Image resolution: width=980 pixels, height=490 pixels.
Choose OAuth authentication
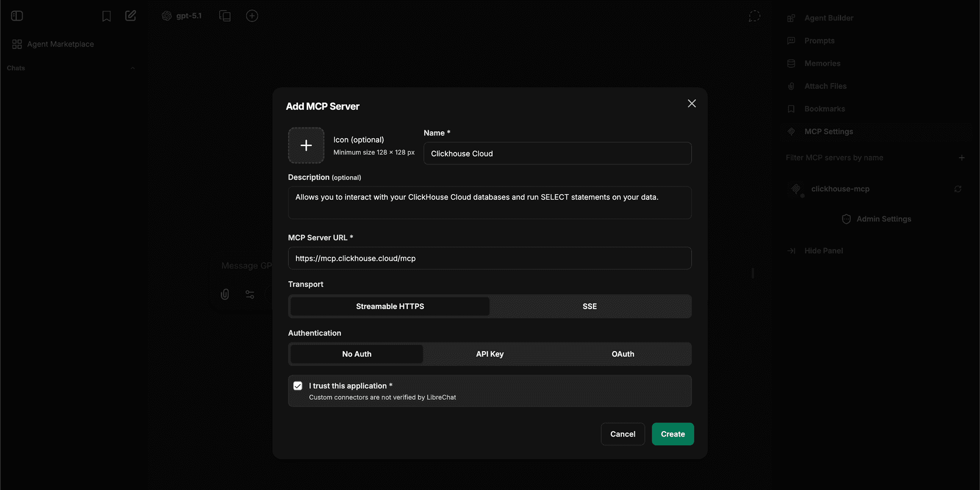pyautogui.click(x=623, y=354)
